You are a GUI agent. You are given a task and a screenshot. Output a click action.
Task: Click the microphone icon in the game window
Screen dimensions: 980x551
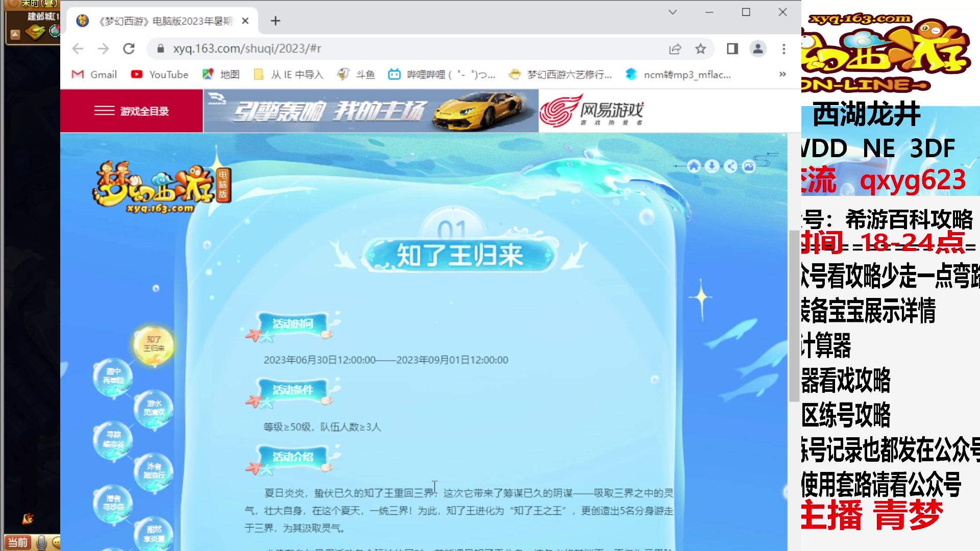pos(41,543)
